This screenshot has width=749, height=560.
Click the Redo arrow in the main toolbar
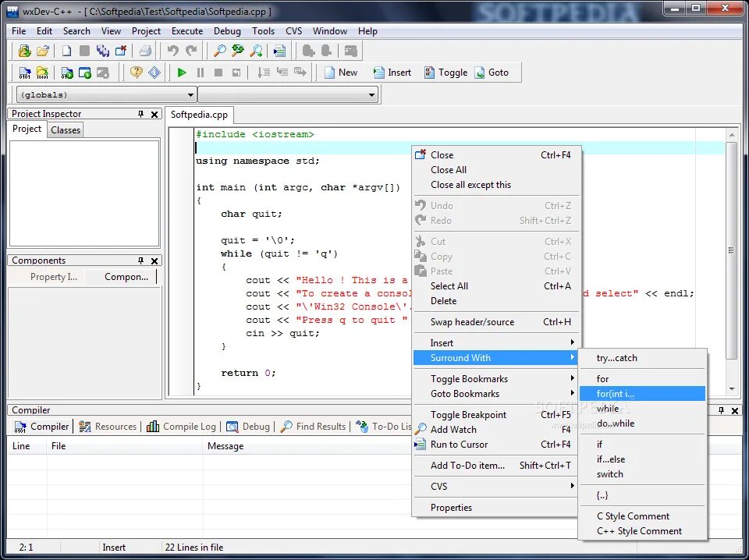191,51
